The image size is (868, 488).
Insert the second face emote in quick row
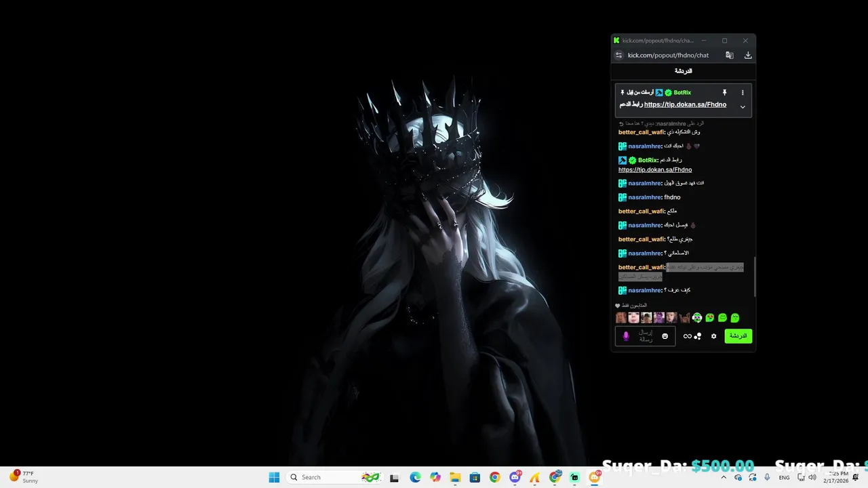(633, 318)
